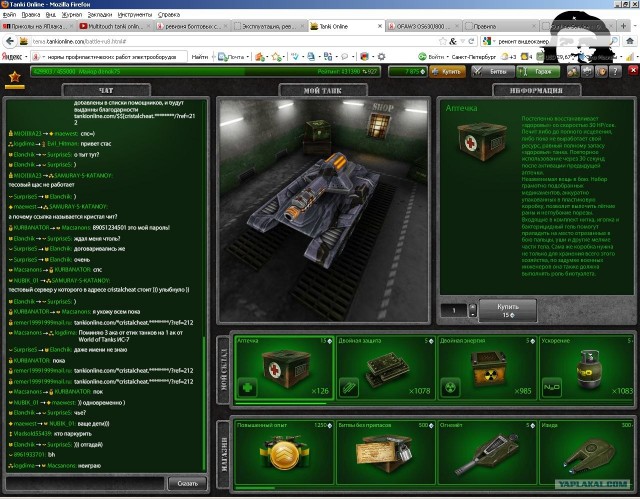This screenshot has height=499, width=640.
Task: Open a new browser tab with plus
Action: (x=623, y=26)
